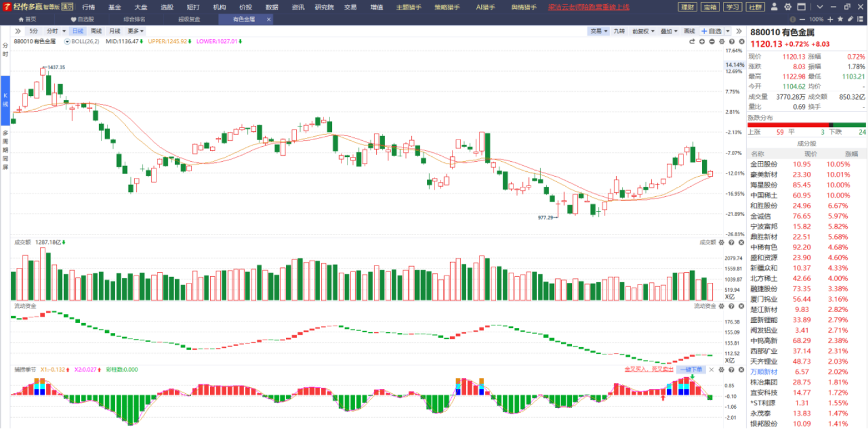Click the star favorite icon near zoom
This screenshot has width=868, height=429.
tap(840, 19)
